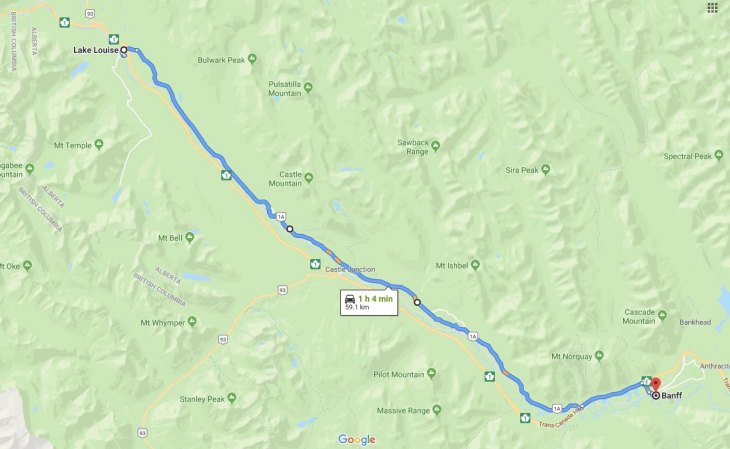The width and height of the screenshot is (730, 449).
Task: Click the Sira Peak marker icon
Action: tap(546, 170)
